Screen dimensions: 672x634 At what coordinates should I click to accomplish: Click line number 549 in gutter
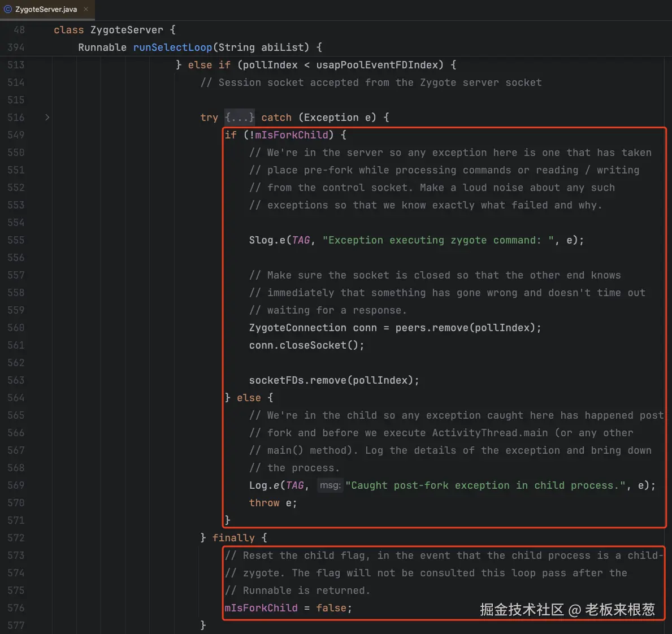(16, 135)
